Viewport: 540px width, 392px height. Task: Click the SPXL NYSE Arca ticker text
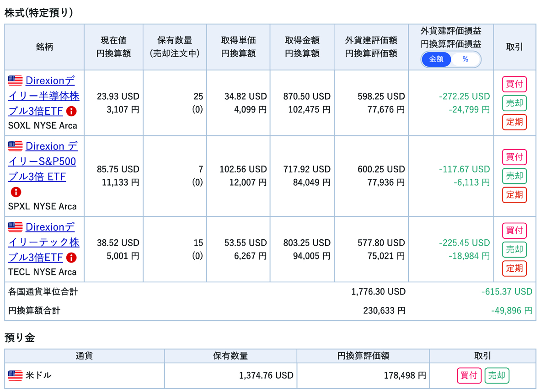[43, 206]
